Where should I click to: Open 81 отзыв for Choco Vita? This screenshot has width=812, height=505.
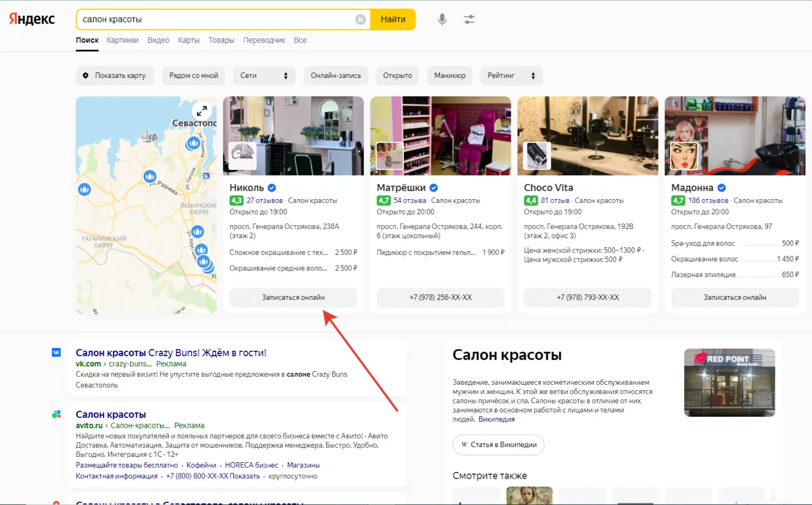tap(555, 200)
